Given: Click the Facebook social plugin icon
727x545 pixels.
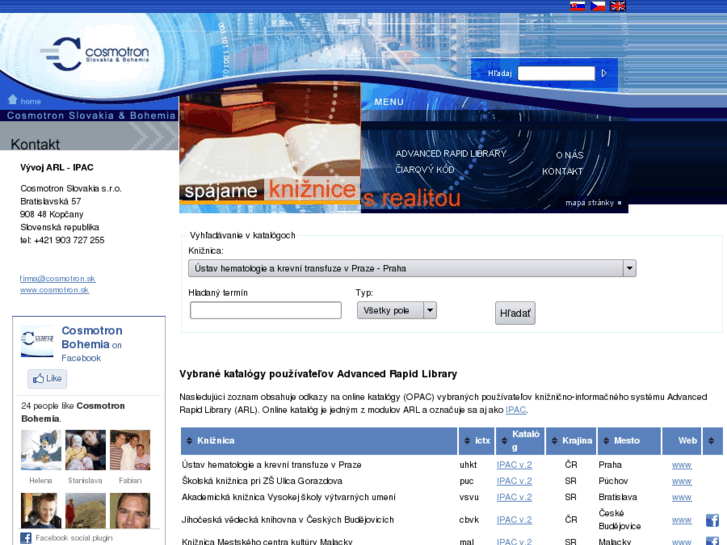Looking at the screenshot, I should (x=26, y=538).
